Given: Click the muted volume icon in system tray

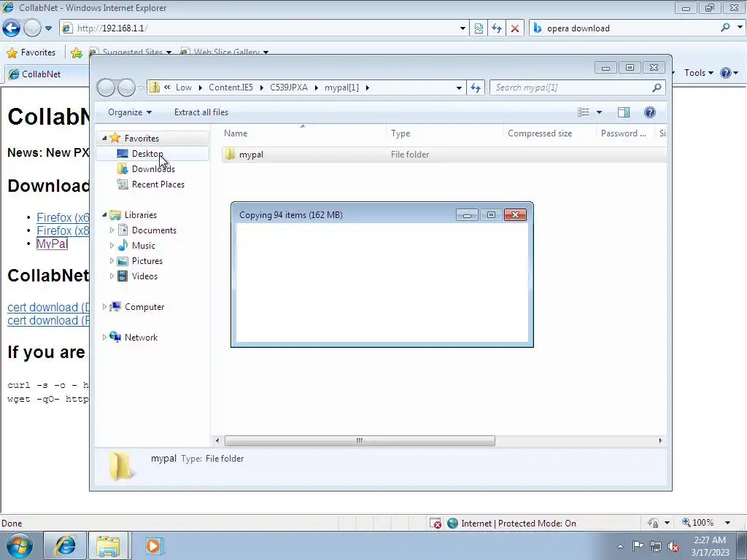Looking at the screenshot, I should [x=673, y=547].
